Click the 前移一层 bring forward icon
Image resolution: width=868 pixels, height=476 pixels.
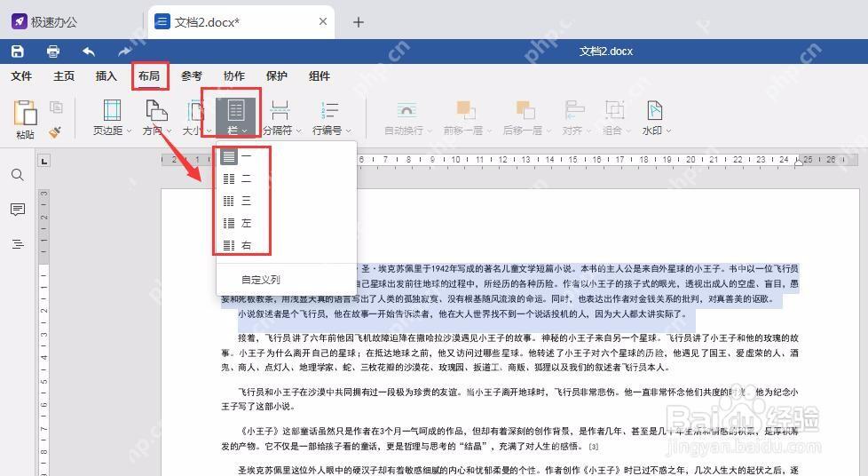click(x=466, y=110)
